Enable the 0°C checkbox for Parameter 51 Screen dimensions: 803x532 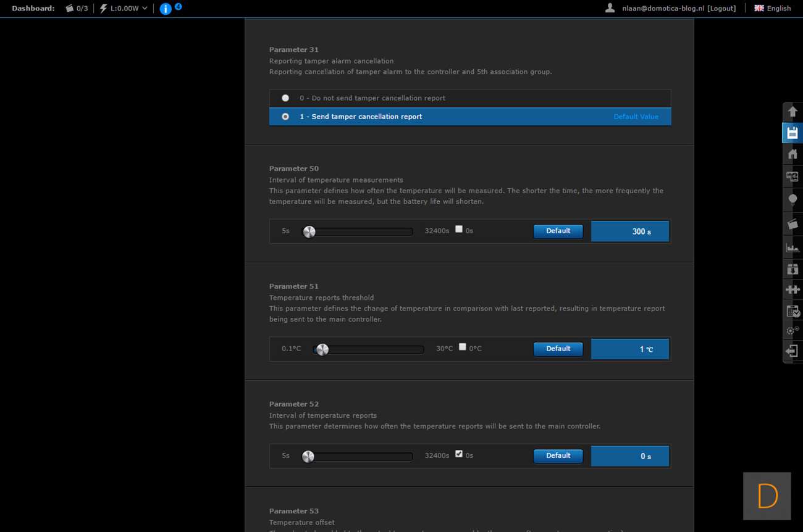(x=463, y=347)
